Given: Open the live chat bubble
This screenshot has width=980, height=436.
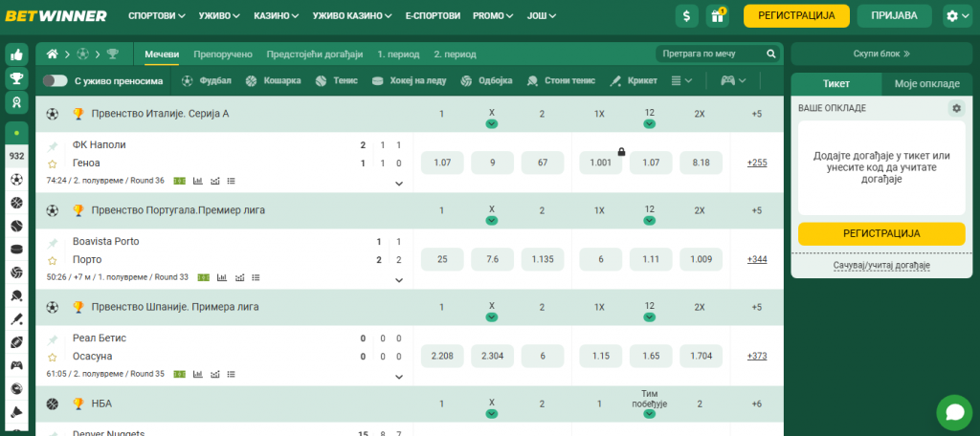Looking at the screenshot, I should [x=954, y=412].
